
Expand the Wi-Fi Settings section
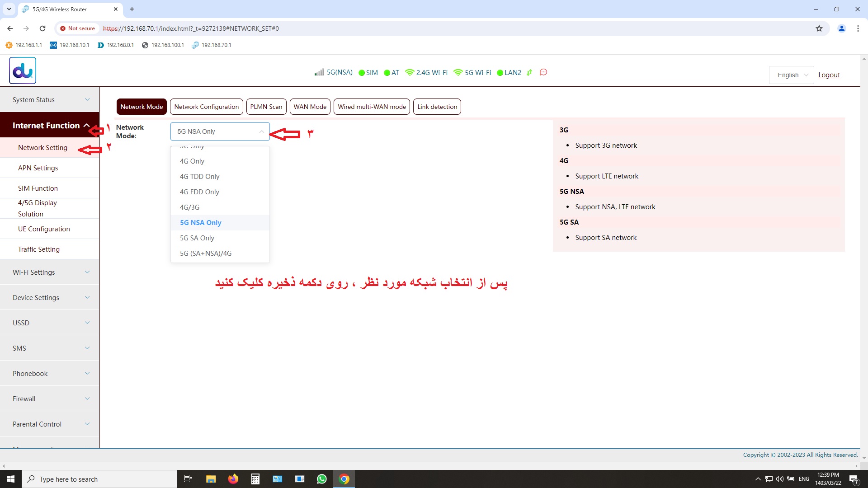(x=50, y=272)
